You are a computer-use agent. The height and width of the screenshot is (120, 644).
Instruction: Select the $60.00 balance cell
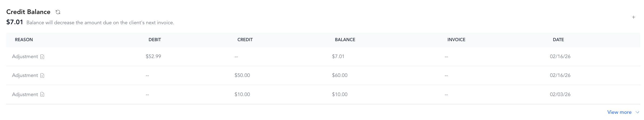[340, 75]
